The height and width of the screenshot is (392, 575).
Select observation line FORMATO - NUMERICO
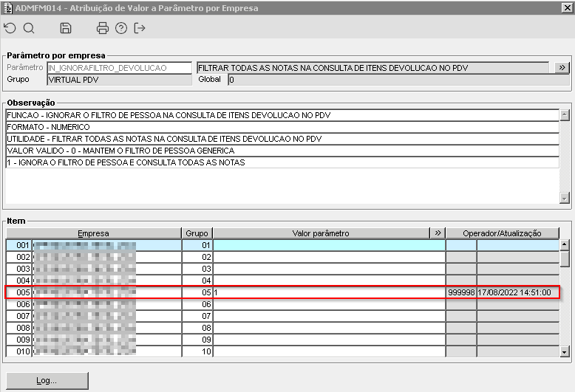[282, 127]
